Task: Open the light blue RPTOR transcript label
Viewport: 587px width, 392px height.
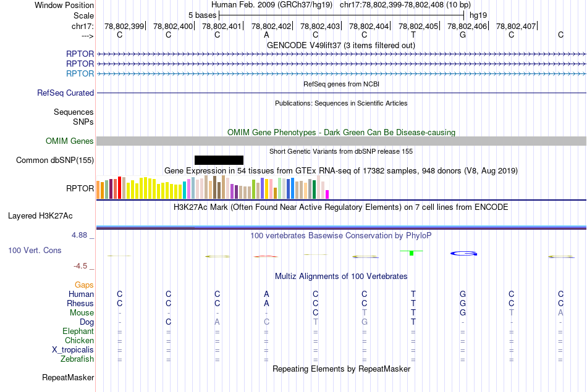Action: pyautogui.click(x=80, y=73)
